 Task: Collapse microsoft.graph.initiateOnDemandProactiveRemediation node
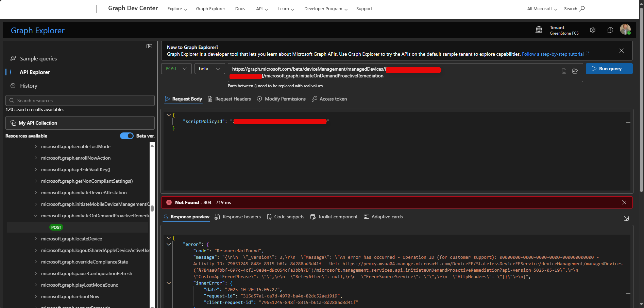(x=36, y=216)
